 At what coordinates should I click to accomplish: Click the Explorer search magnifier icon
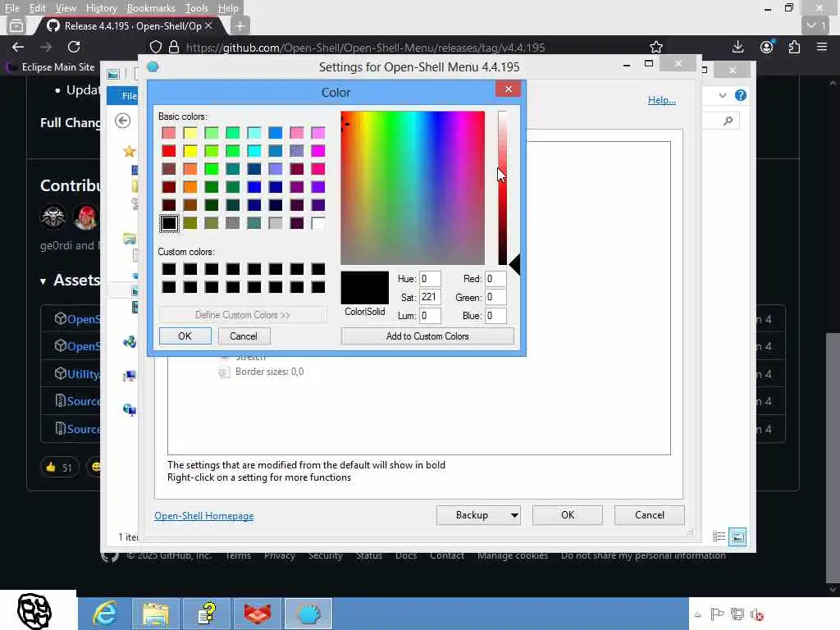point(728,121)
